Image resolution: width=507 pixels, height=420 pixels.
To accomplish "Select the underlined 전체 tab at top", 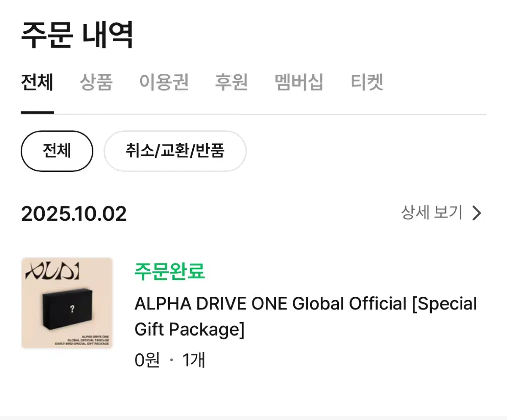I will click(x=37, y=82).
